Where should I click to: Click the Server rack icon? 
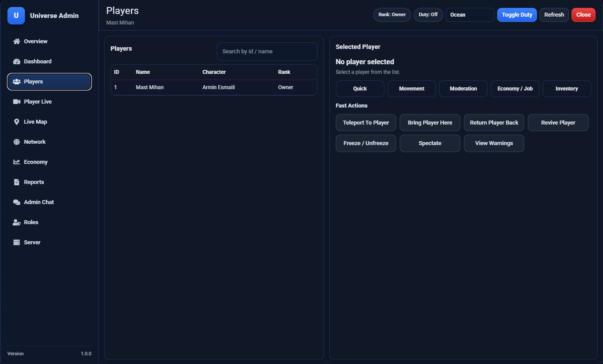(x=17, y=243)
